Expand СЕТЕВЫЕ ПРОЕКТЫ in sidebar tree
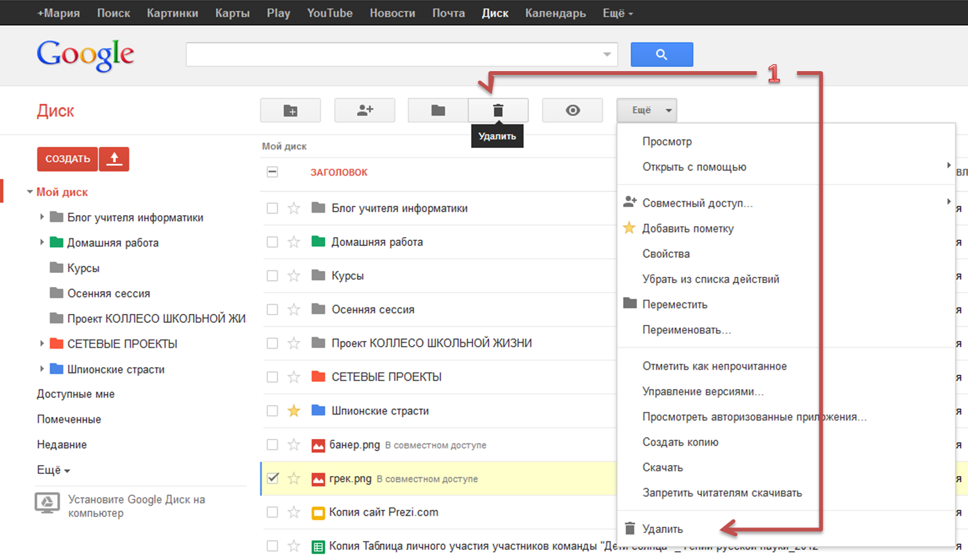 point(42,343)
